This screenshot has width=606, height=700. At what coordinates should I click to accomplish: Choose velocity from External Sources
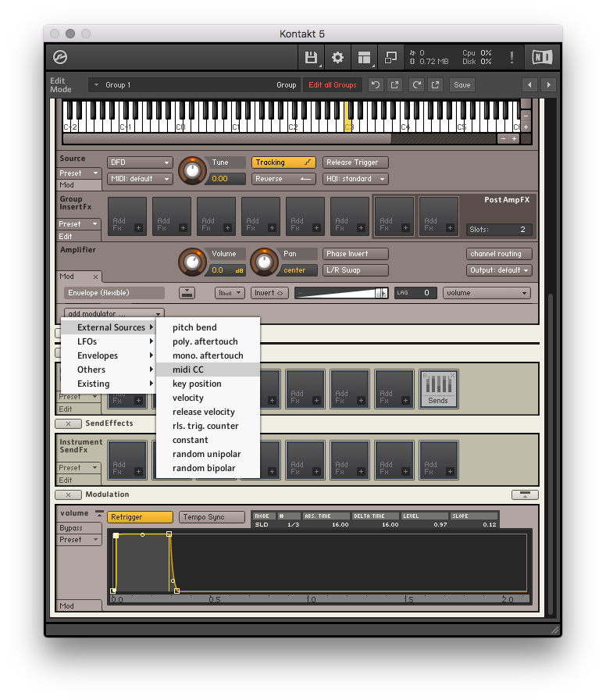click(x=208, y=398)
